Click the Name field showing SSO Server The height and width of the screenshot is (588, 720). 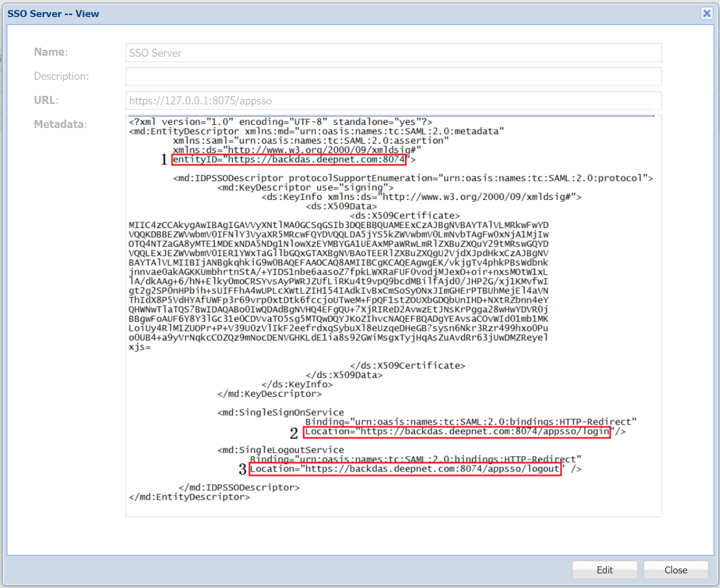pos(393,53)
